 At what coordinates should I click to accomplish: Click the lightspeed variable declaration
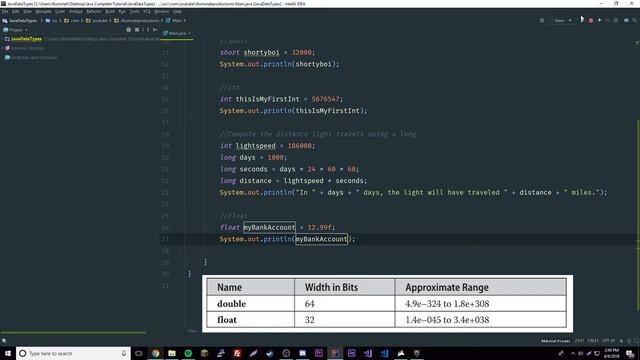pos(256,146)
